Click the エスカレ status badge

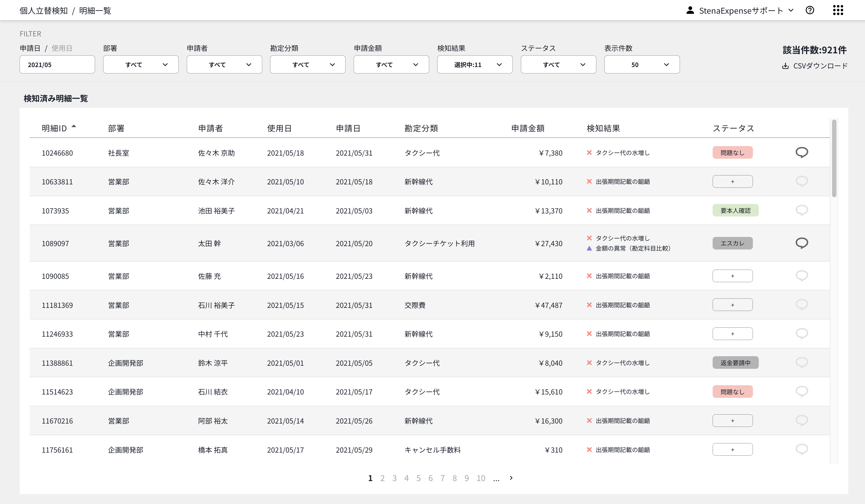(732, 243)
